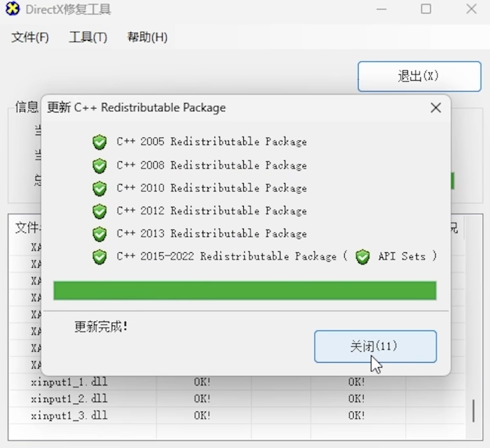Viewport: 490px width, 448px height.
Task: Select the xinput1_2.dll row
Action: (x=69, y=399)
